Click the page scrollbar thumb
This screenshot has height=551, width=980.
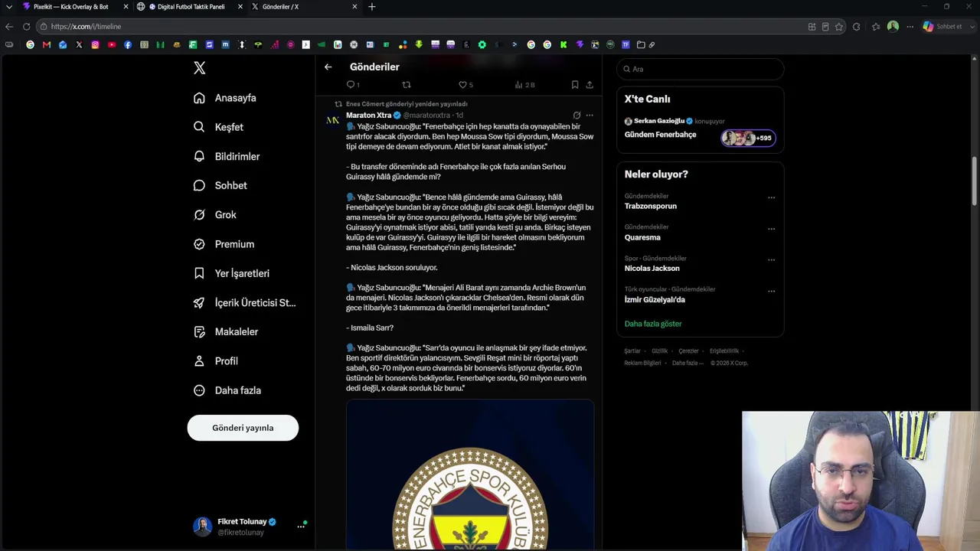[x=975, y=180]
